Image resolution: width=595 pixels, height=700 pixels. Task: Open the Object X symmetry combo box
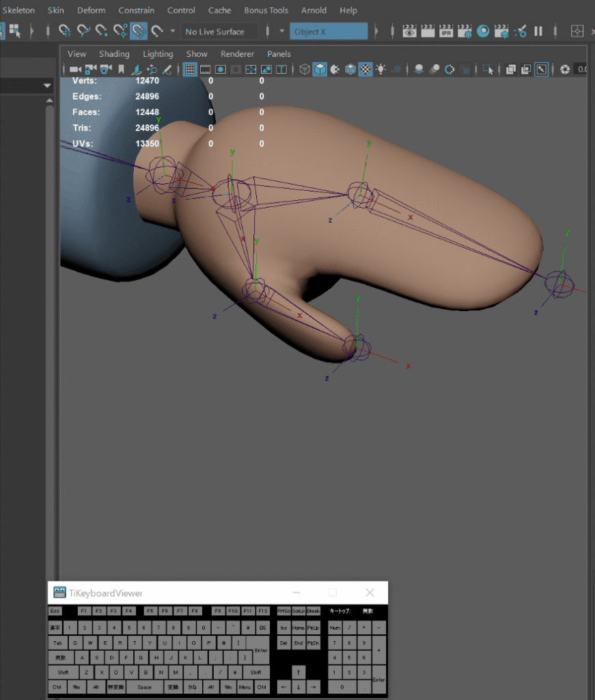[x=329, y=31]
